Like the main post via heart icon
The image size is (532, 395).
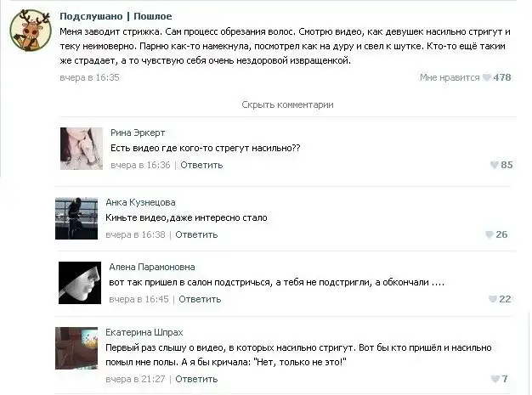click(x=487, y=77)
